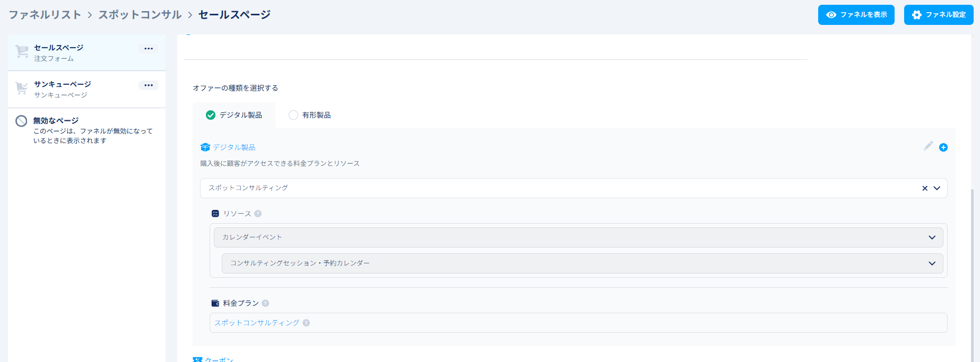Image resolution: width=980 pixels, height=362 pixels.
Task: Expand the スポットコンサルティング product dropdown
Action: 936,188
